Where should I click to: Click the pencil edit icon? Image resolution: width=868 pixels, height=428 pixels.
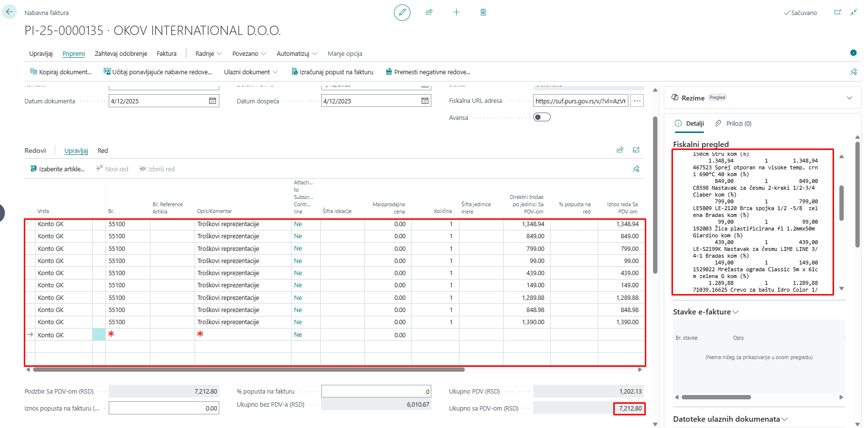[402, 13]
